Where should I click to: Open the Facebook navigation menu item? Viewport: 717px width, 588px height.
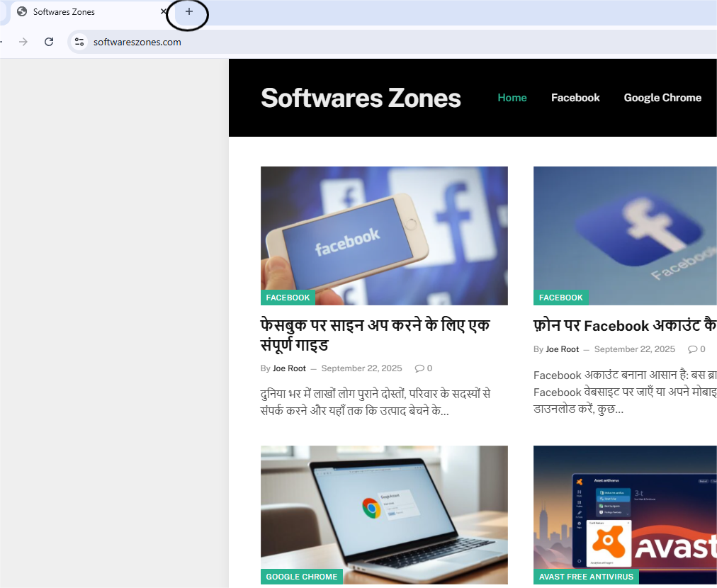[575, 98]
